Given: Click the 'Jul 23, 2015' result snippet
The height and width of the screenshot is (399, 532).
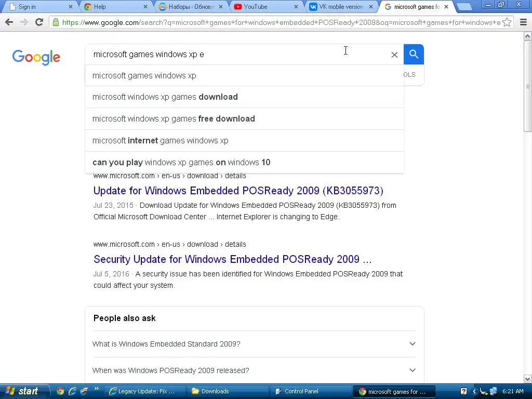Looking at the screenshot, I should [245, 211].
